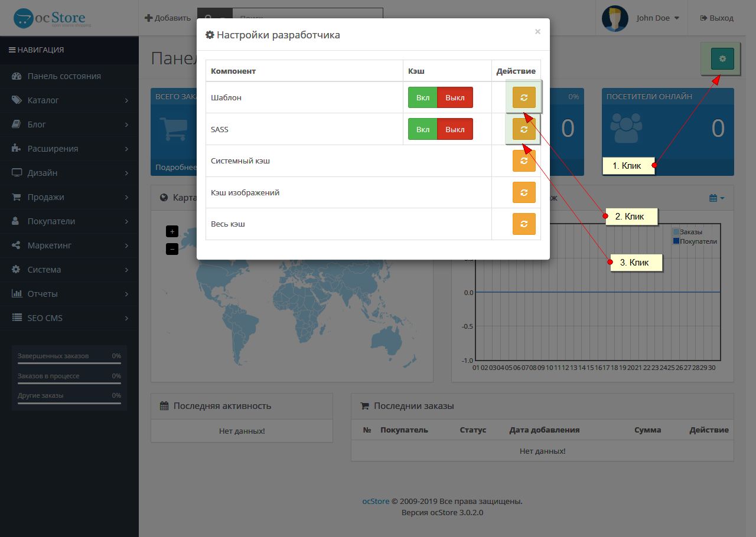Select the Блог menu label
The image size is (756, 537).
click(x=37, y=125)
